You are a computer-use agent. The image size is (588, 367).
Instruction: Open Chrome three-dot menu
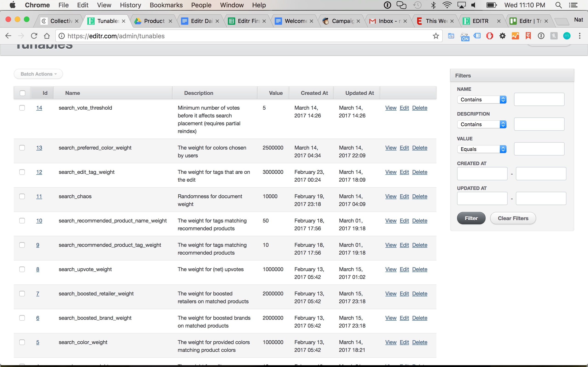tap(580, 36)
